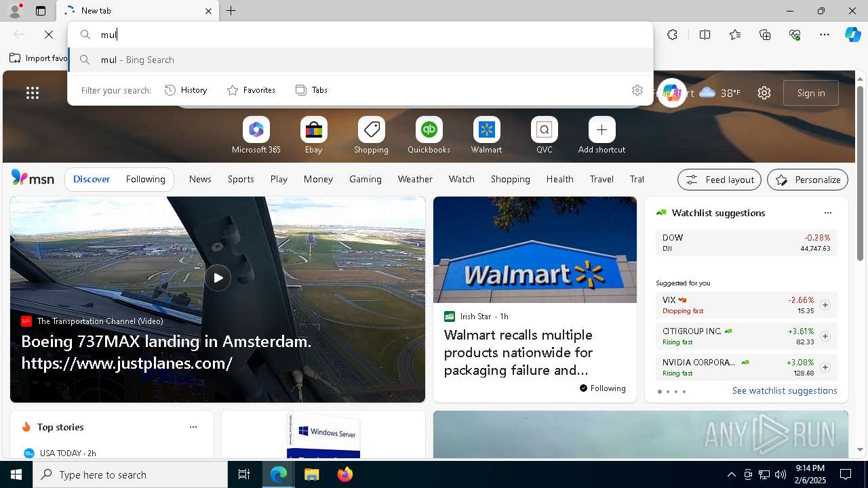Viewport: 868px width, 488px height.
Task: Open the Gaming category
Action: tap(365, 179)
